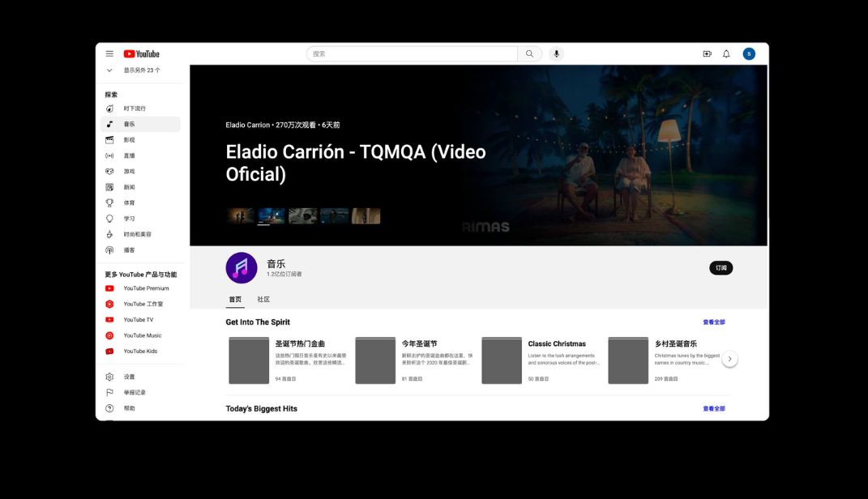Screen dimensions: 868x499
Task: Go to the YouTube home logo
Action: (x=141, y=53)
